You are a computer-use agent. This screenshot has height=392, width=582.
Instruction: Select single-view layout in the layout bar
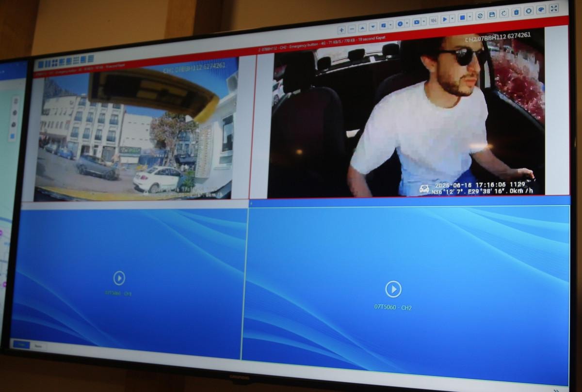41,64
